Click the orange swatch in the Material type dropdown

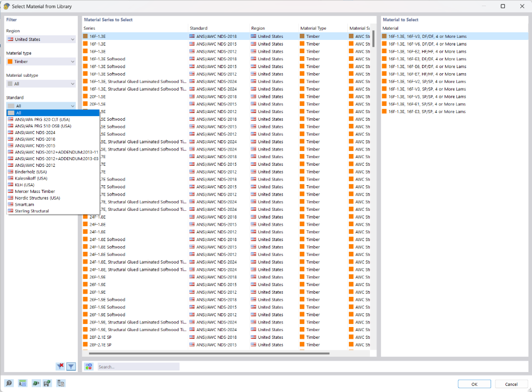click(x=10, y=61)
